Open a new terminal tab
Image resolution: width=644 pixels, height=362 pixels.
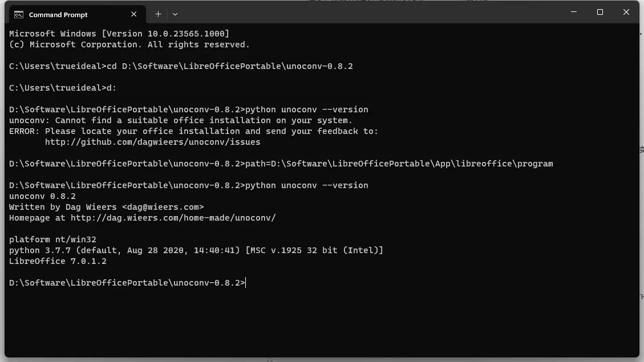[158, 14]
